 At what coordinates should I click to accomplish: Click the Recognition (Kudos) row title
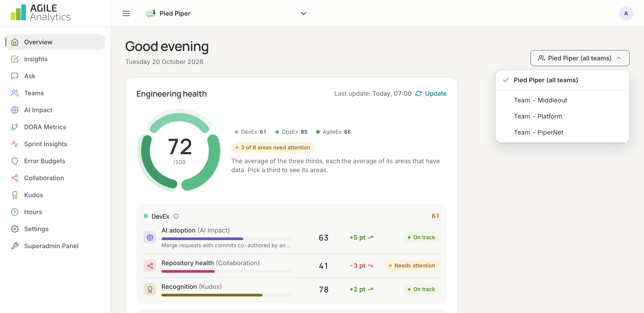[191, 287]
